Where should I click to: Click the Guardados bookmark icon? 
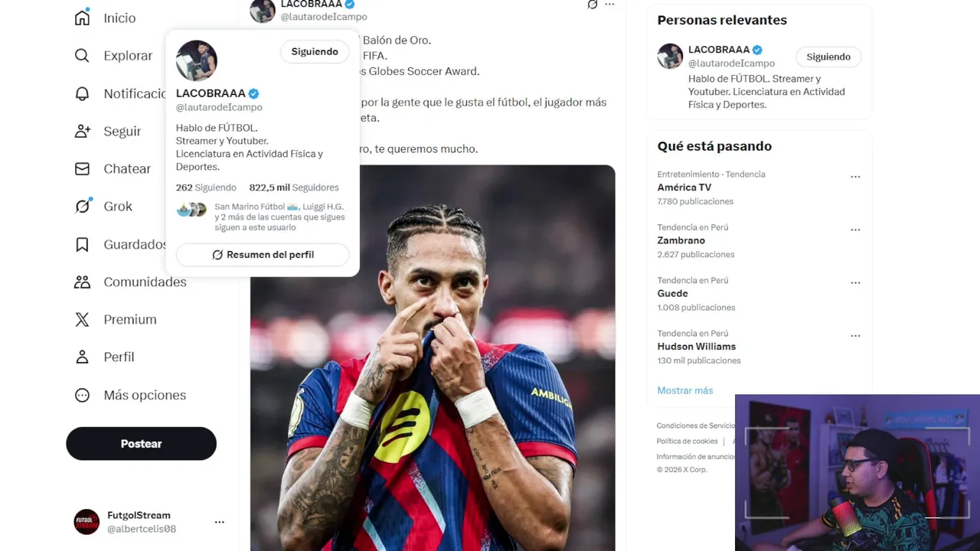click(x=82, y=244)
